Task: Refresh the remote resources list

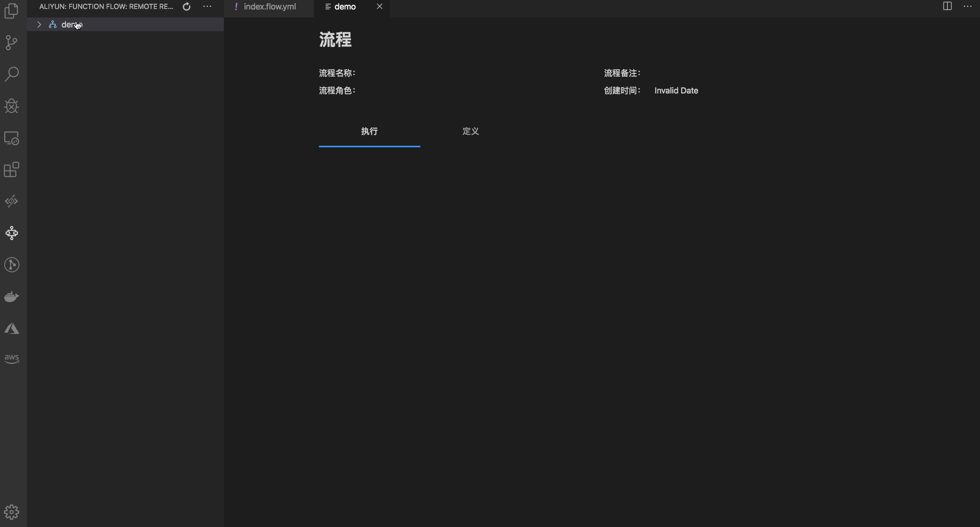Action: click(x=186, y=7)
